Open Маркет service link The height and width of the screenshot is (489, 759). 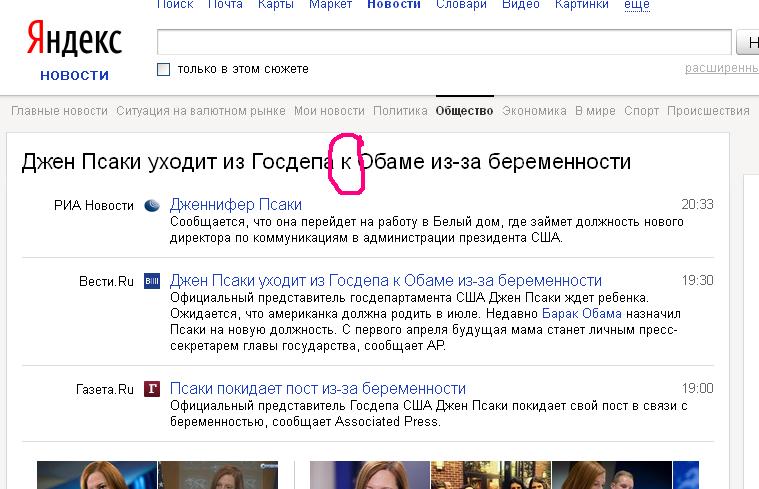331,4
